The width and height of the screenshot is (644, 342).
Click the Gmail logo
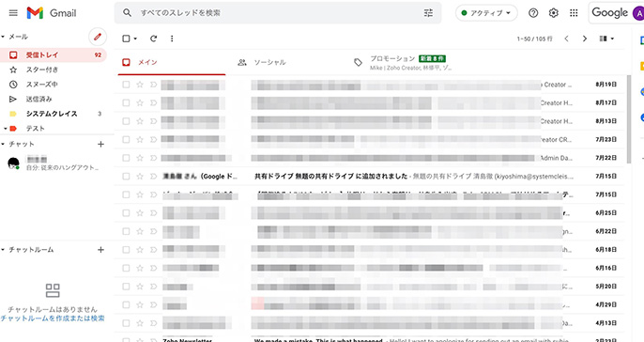pyautogui.click(x=52, y=13)
